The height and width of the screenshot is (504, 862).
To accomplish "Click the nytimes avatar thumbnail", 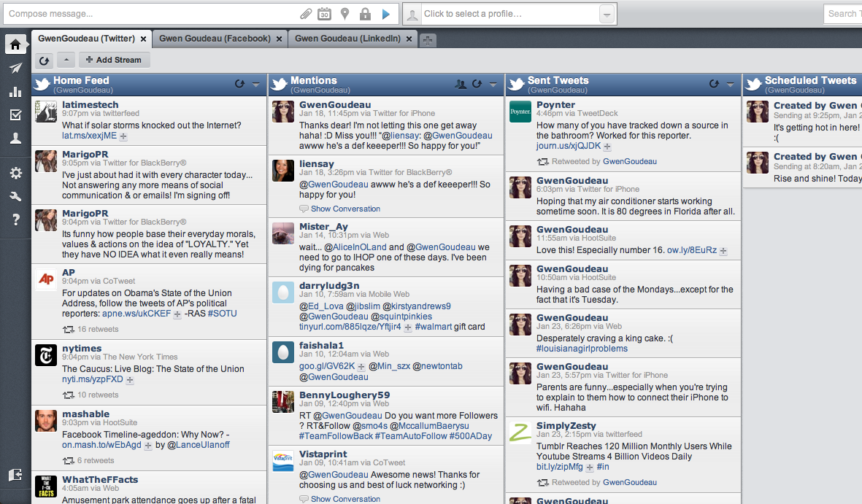I will pyautogui.click(x=46, y=355).
